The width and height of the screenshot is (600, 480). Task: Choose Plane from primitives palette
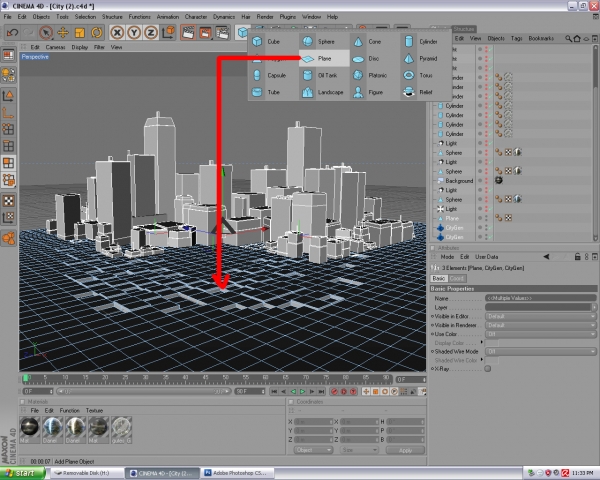point(324,59)
